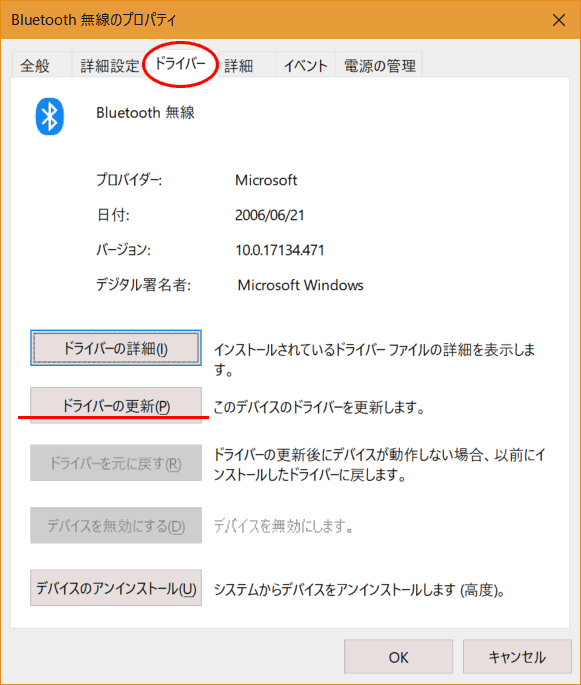Go to the 詳細 tab
Image resolution: width=581 pixels, height=685 pixels.
point(239,66)
